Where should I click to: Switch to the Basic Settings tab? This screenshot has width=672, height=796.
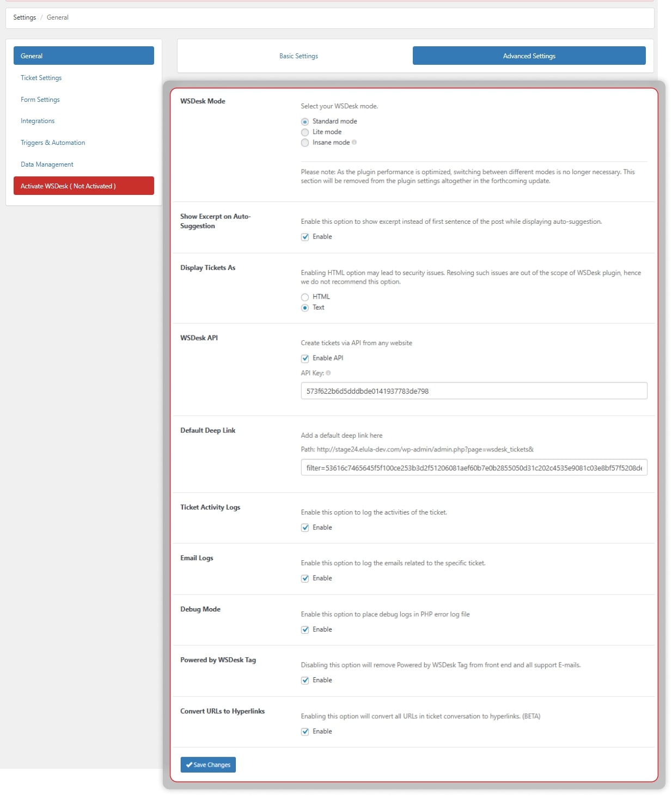[298, 56]
